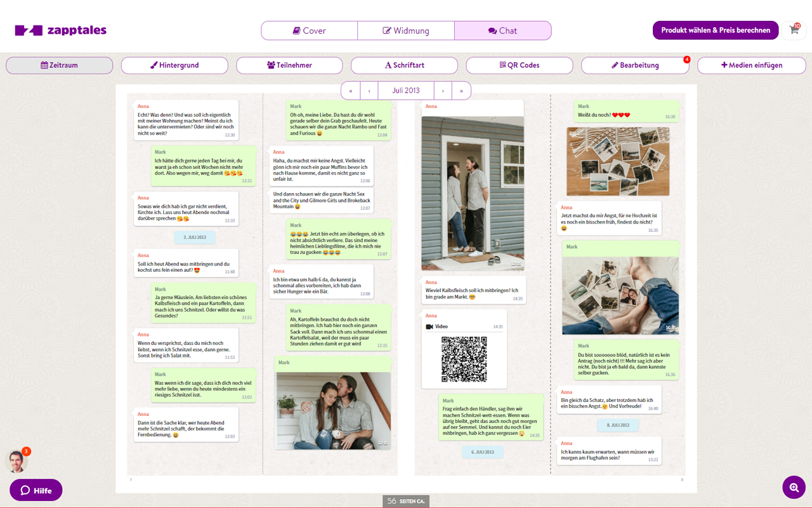Switch to the Widmung tab
The width and height of the screenshot is (812, 508).
[x=406, y=30]
